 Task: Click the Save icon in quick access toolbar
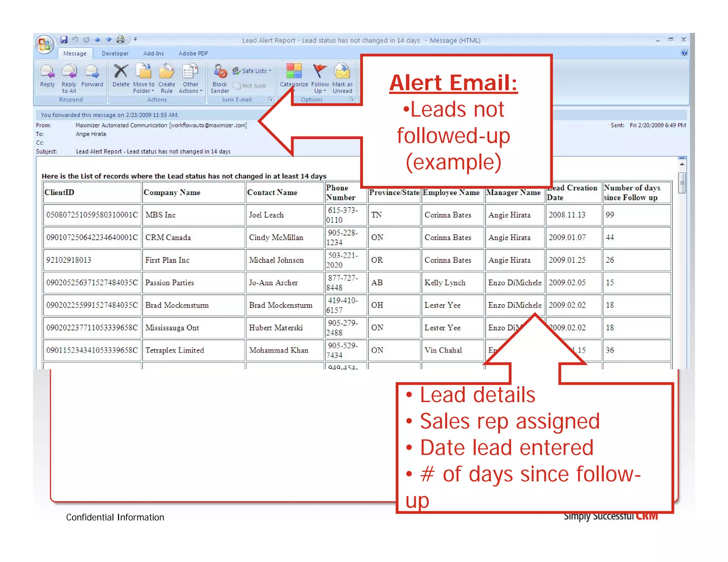64,39
